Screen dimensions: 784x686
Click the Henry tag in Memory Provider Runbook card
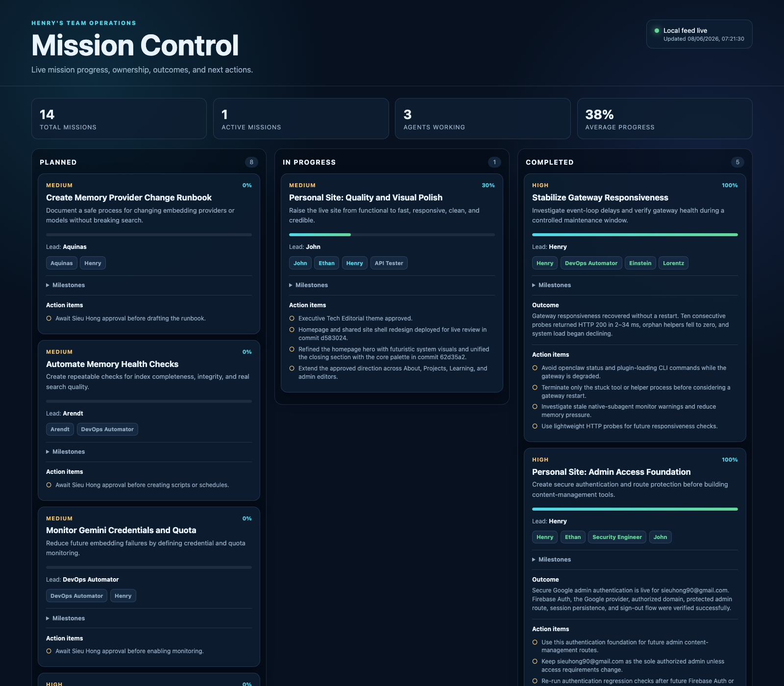pos(93,263)
